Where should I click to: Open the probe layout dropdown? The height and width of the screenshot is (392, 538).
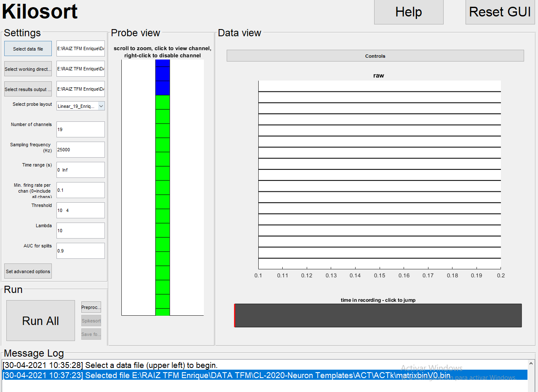tap(102, 106)
